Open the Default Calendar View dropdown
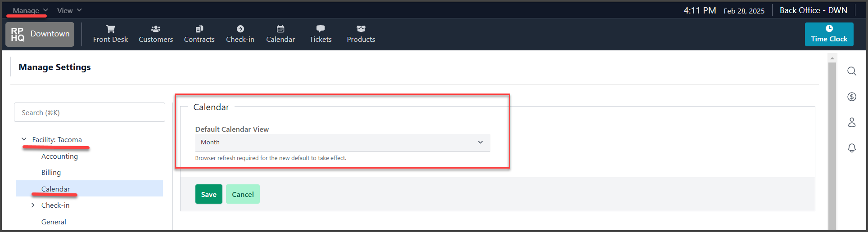Viewport: 868px width, 232px height. click(x=343, y=142)
